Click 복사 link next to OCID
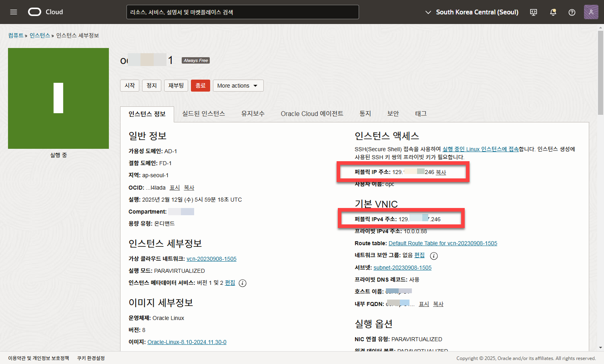This screenshot has width=604, height=364. pos(189,188)
